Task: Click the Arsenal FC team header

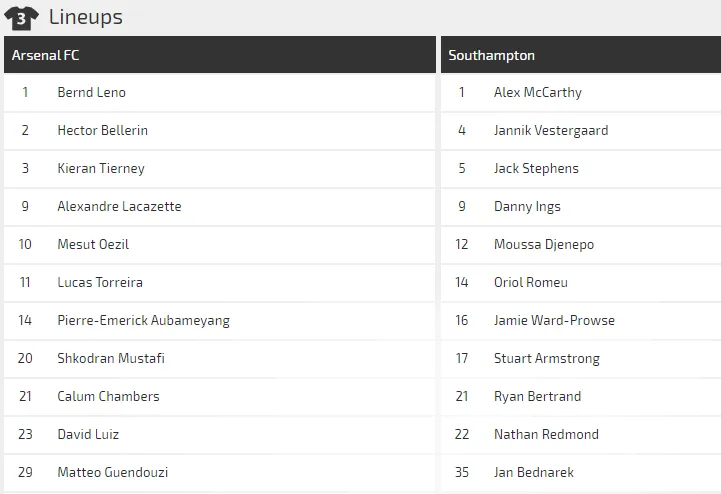Action: pos(46,55)
